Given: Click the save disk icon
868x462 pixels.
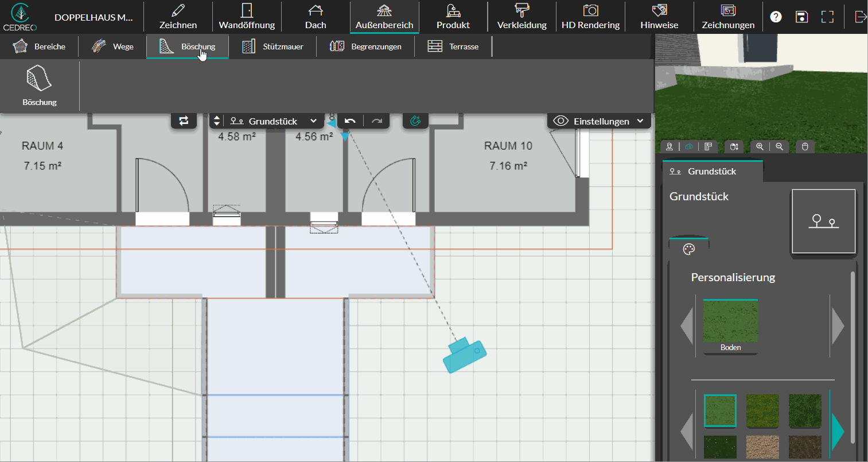Looking at the screenshot, I should 801,17.
